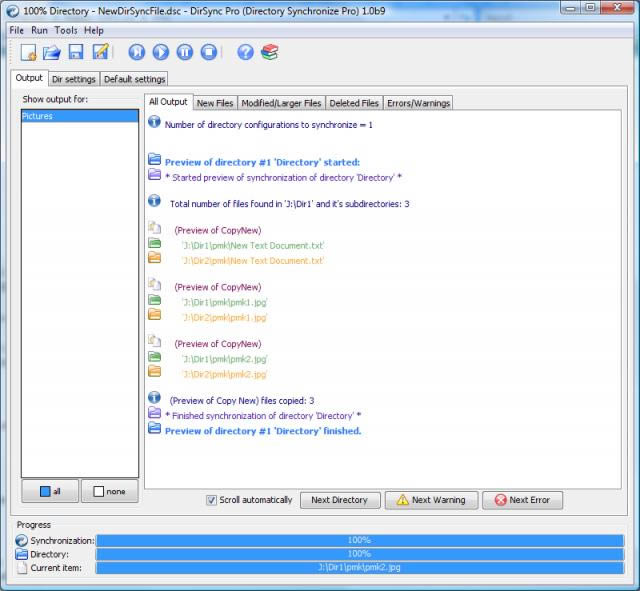Screen dimensions: 640x591
Task: Save the current DirSync file
Action: (76, 52)
